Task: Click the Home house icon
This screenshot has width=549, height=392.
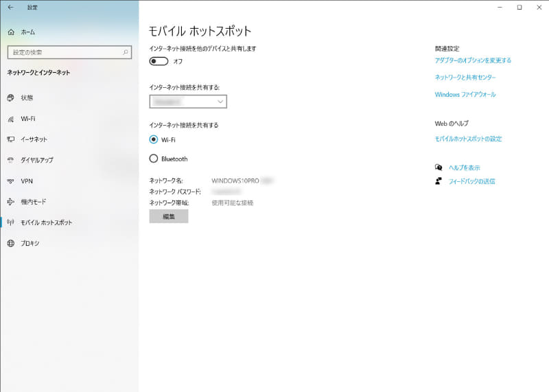Action: tap(11, 32)
